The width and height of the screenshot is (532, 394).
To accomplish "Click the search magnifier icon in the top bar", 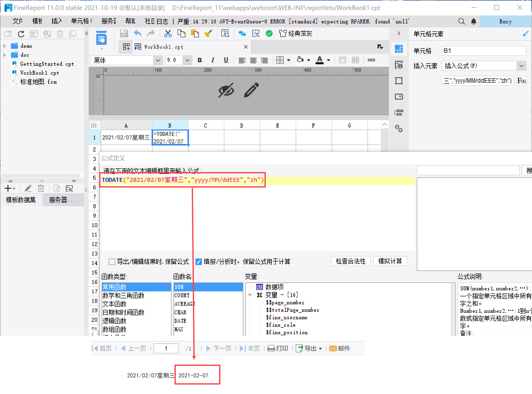I will pyautogui.click(x=461, y=21).
